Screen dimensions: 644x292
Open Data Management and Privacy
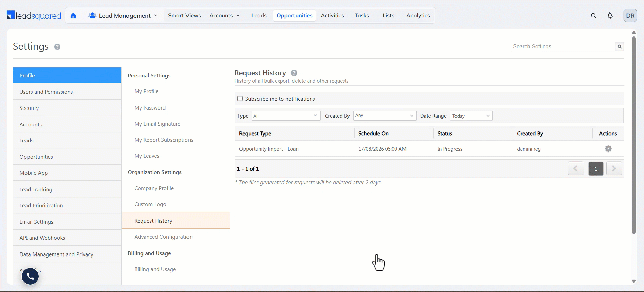pyautogui.click(x=67, y=254)
